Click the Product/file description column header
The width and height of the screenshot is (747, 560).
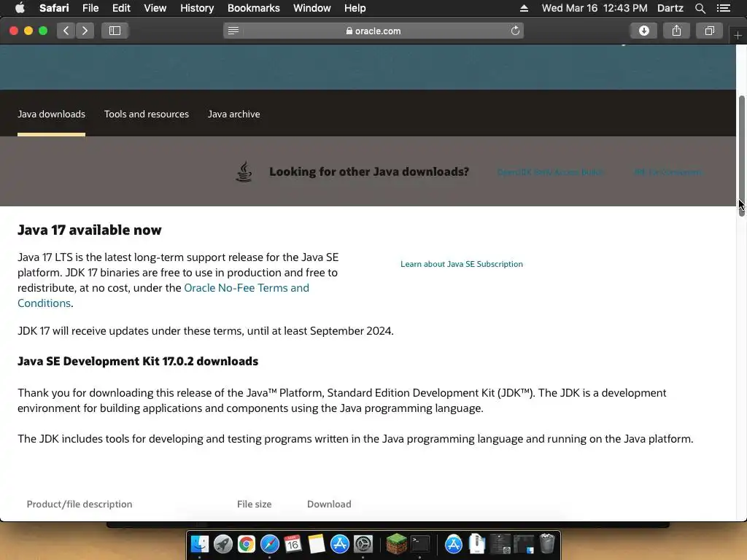[79, 504]
